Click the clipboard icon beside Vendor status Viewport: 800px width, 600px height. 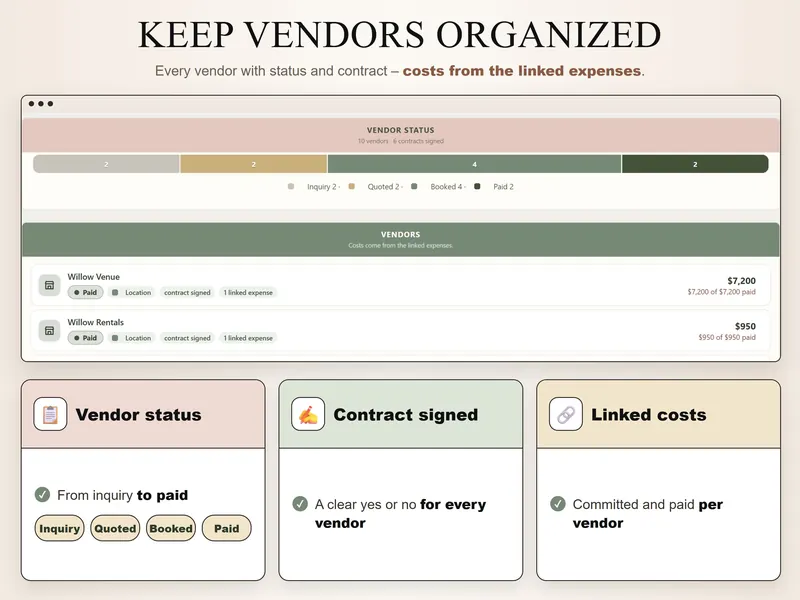[x=50, y=414]
